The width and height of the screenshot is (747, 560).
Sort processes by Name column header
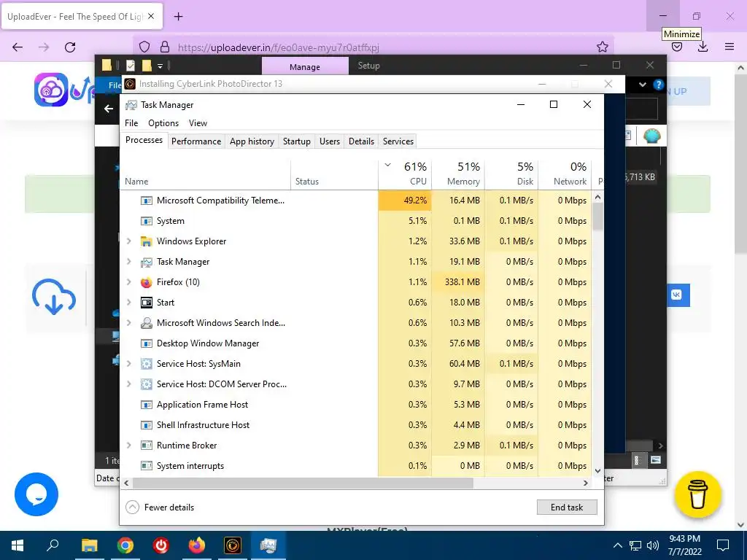(x=205, y=174)
